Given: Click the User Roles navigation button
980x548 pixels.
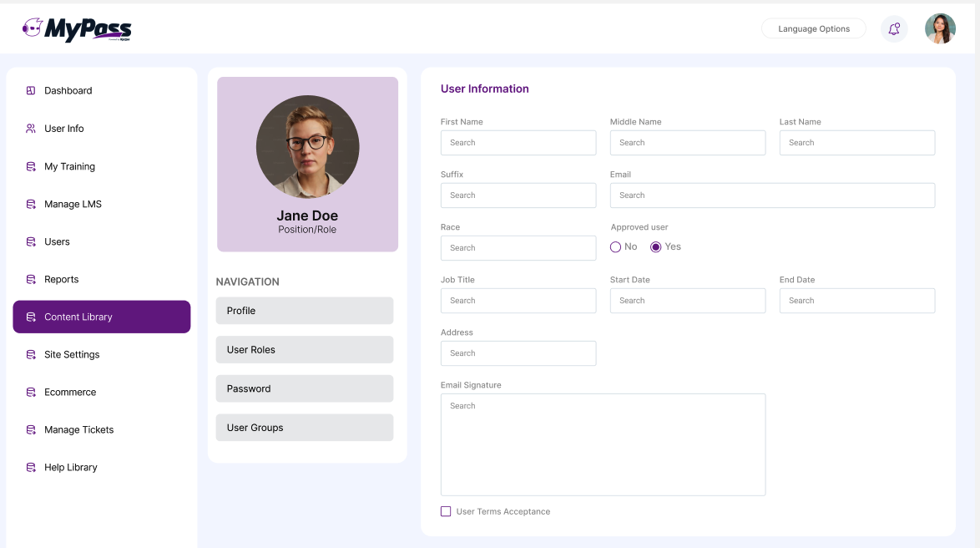Looking at the screenshot, I should point(305,350).
